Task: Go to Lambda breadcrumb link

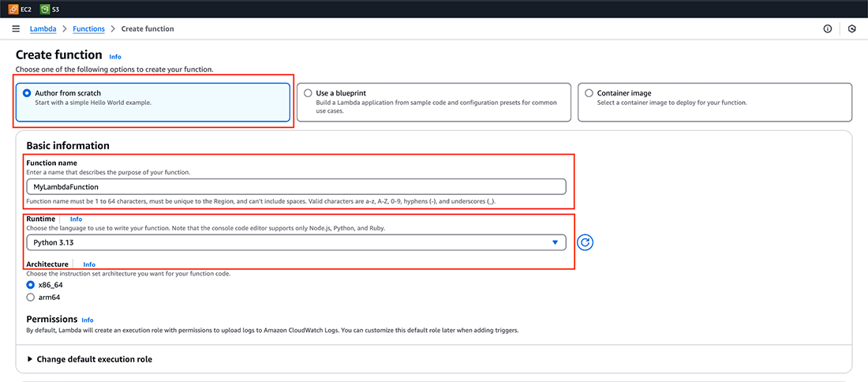Action: 43,28
